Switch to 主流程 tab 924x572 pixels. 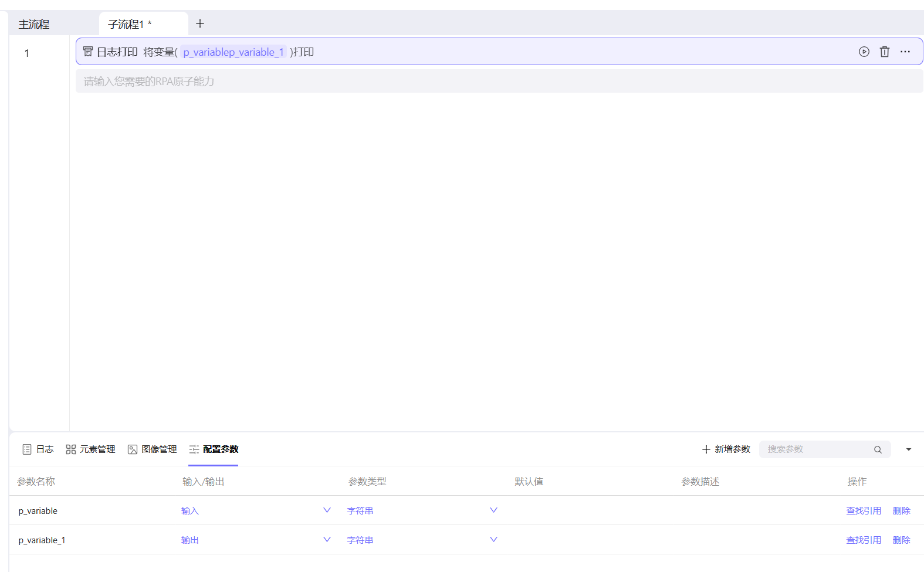(34, 25)
